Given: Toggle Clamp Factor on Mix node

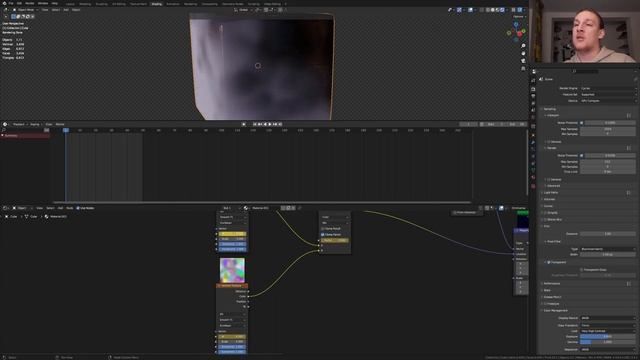Looking at the screenshot, I should coord(323,235).
